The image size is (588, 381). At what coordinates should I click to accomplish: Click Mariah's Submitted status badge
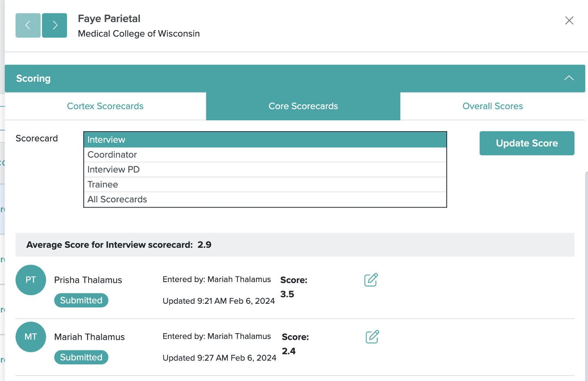(x=81, y=357)
